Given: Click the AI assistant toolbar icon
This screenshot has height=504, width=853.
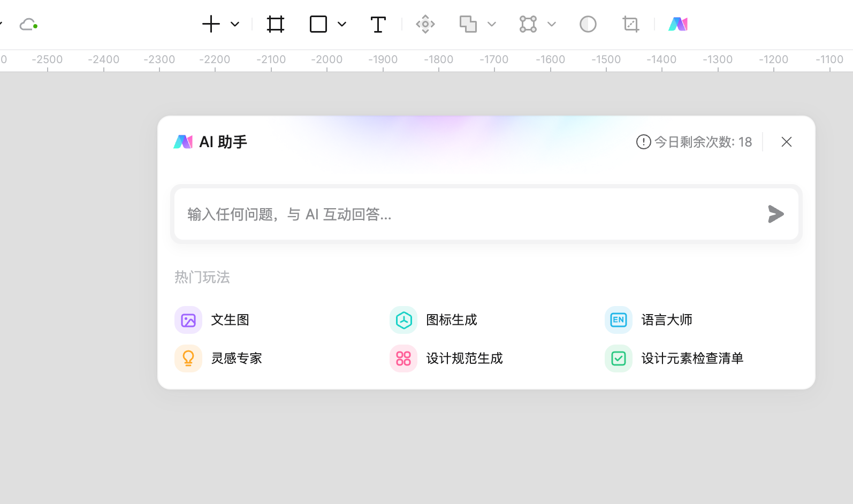Looking at the screenshot, I should [x=678, y=24].
